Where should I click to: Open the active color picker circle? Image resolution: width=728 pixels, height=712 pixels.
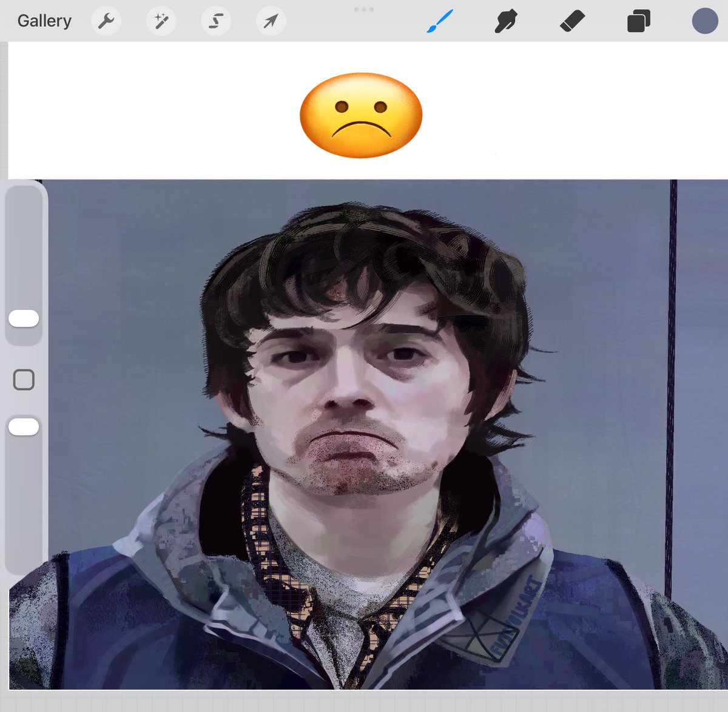click(705, 21)
